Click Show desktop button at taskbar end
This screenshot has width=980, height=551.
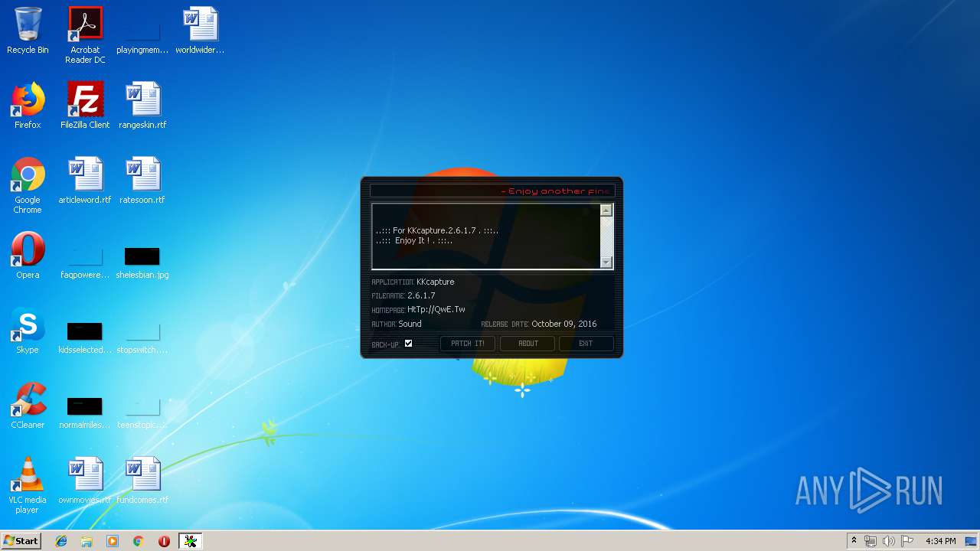click(972, 541)
